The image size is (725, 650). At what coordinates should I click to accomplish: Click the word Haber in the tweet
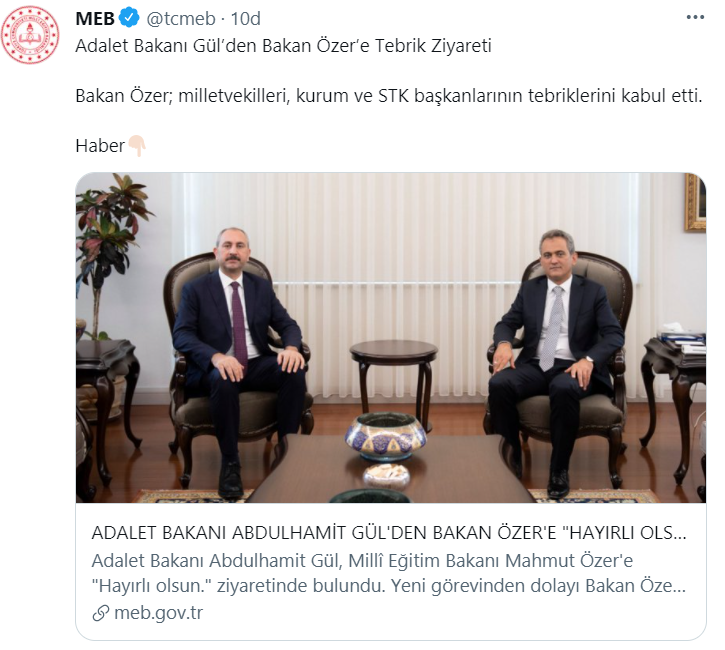100,146
